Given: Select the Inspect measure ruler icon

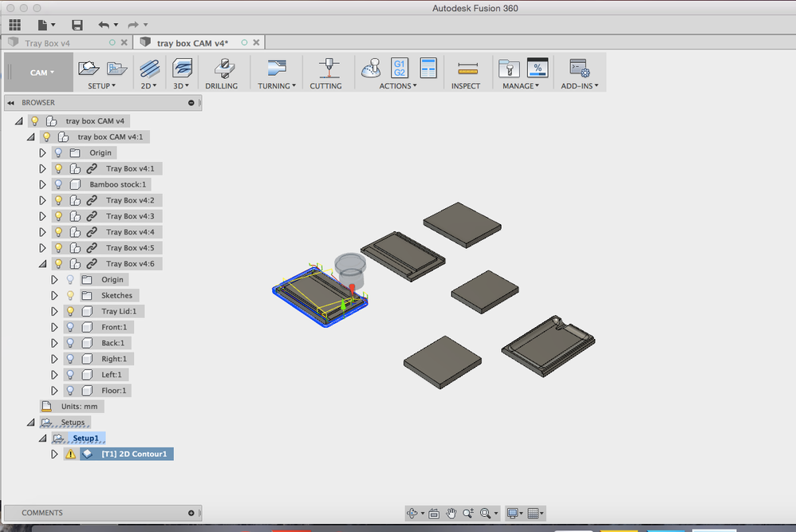Looking at the screenshot, I should (467, 68).
